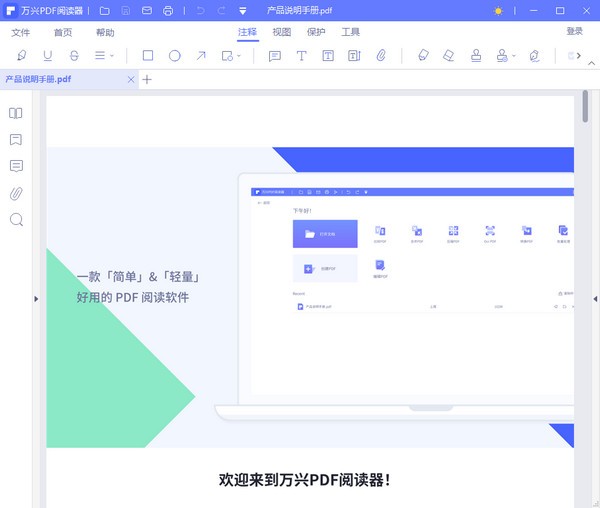Switch to the 工具 tab
Screen dimensions: 600x508
point(351,32)
